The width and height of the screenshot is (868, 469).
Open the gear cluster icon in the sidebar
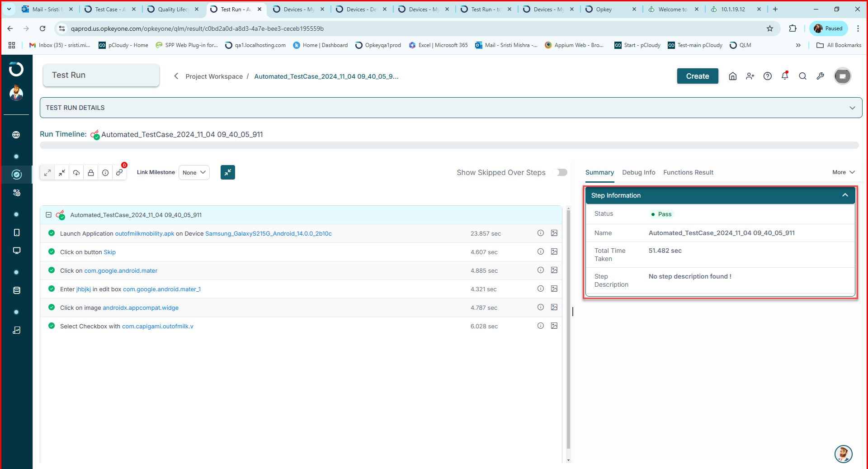(17, 193)
